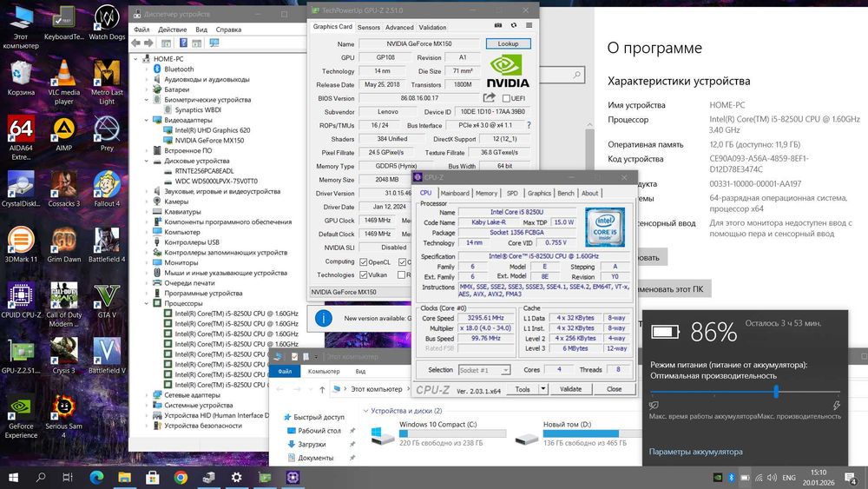Open CPUID CPU-Z desktop shortcut
Viewport: 868px width, 489px height.
pyautogui.click(x=21, y=301)
